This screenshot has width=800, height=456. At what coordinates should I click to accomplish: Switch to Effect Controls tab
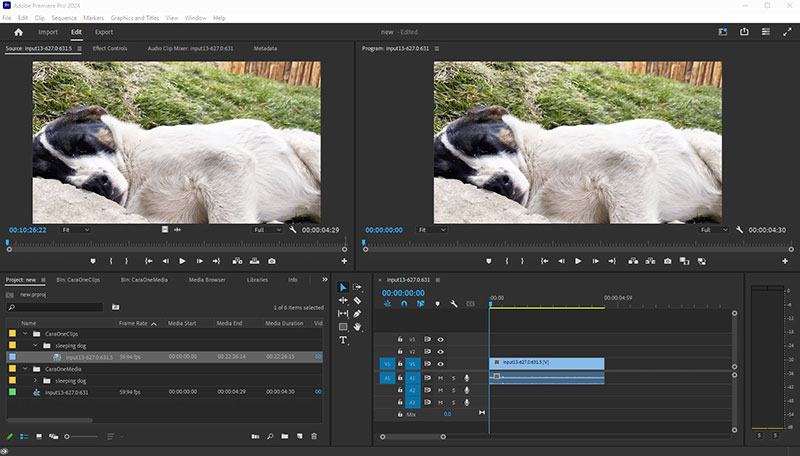coord(110,48)
